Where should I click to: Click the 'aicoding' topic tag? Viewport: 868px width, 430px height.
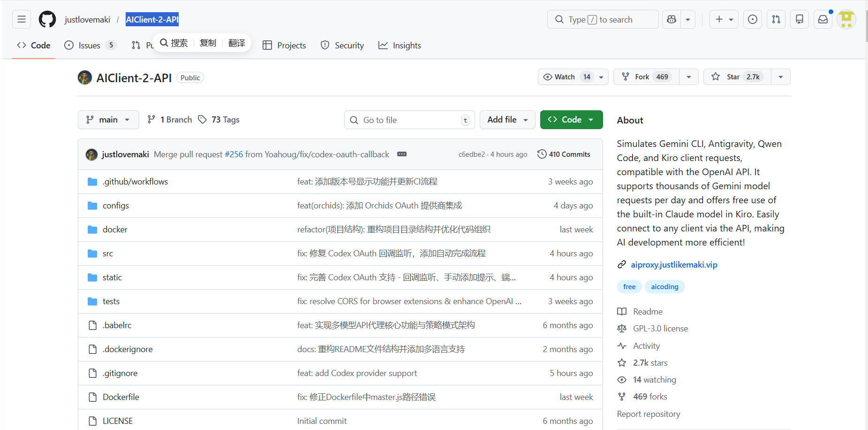click(x=664, y=287)
